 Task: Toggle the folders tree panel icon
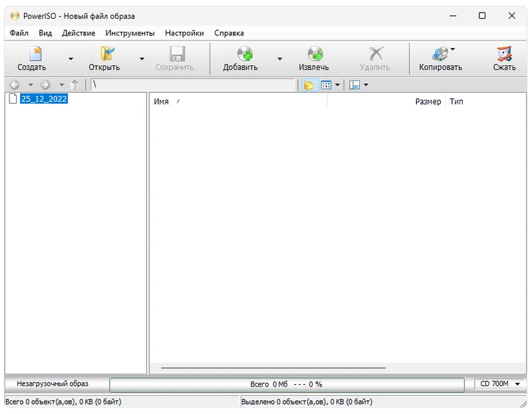(309, 85)
